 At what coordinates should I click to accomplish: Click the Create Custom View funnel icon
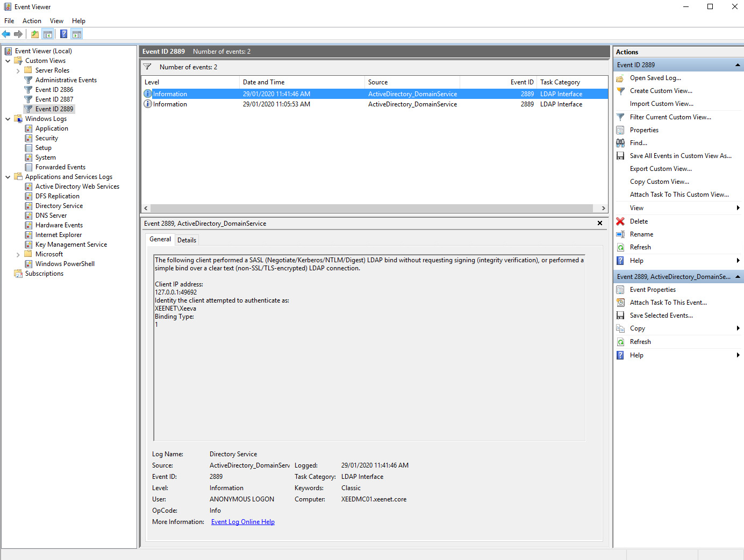coord(620,91)
